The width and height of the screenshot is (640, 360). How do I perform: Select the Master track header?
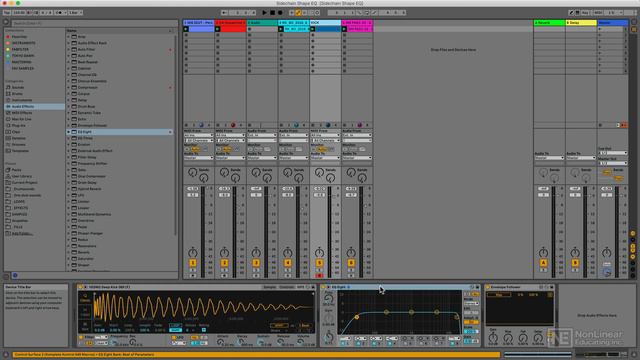click(x=612, y=23)
